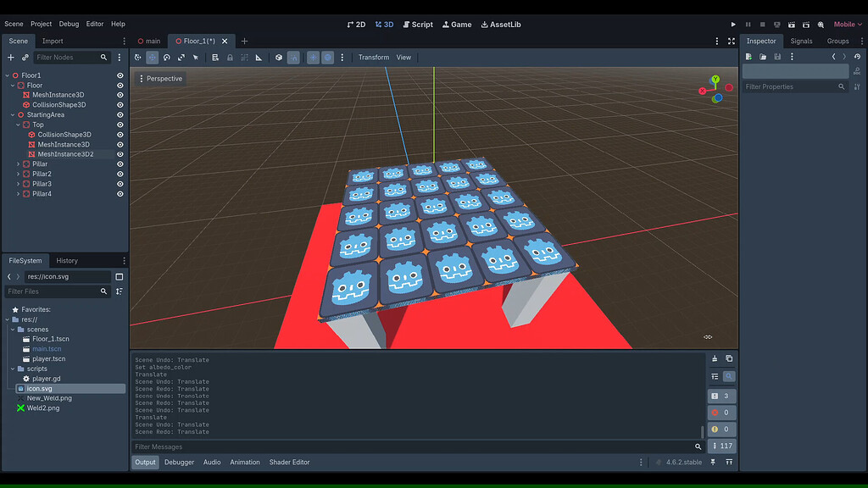
Task: Collapse the scenes folder in FileSystem
Action: point(13,330)
